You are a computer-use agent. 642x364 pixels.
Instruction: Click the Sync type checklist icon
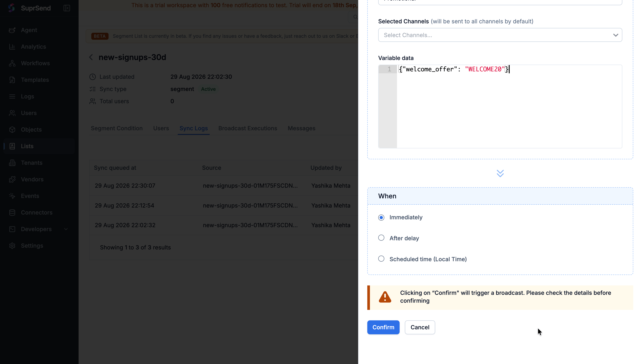point(93,89)
